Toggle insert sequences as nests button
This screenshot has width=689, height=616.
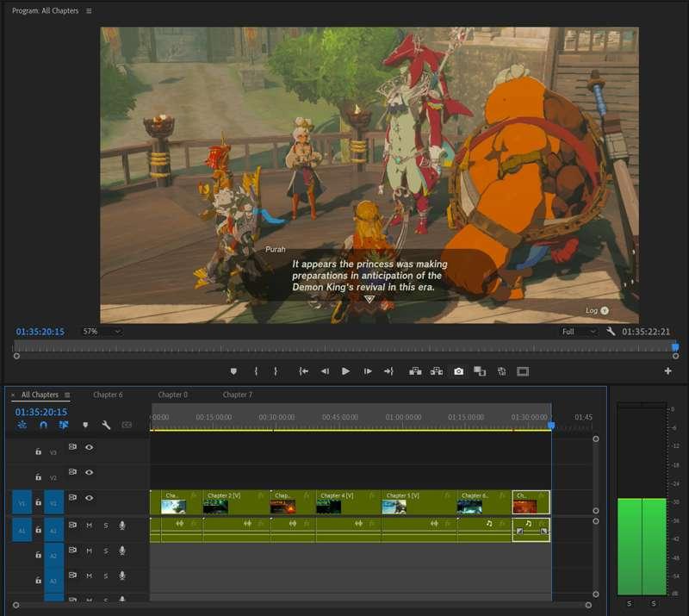pos(22,425)
